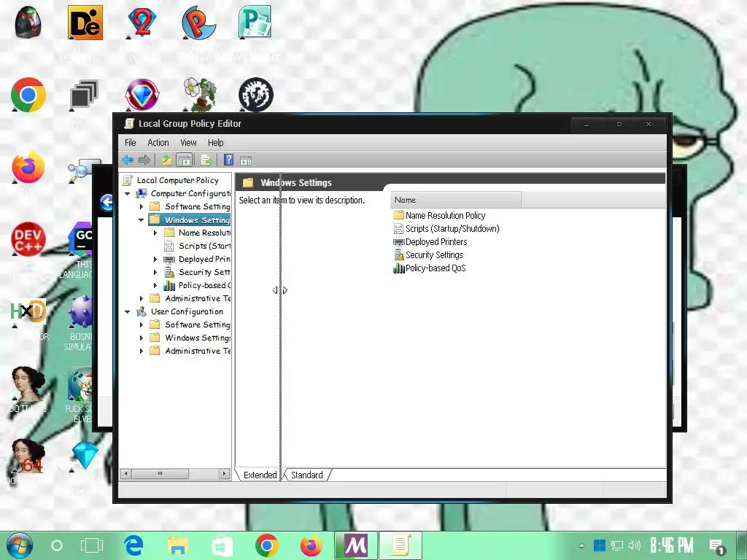Open the notification center icon
The width and height of the screenshot is (747, 560).
(x=717, y=547)
